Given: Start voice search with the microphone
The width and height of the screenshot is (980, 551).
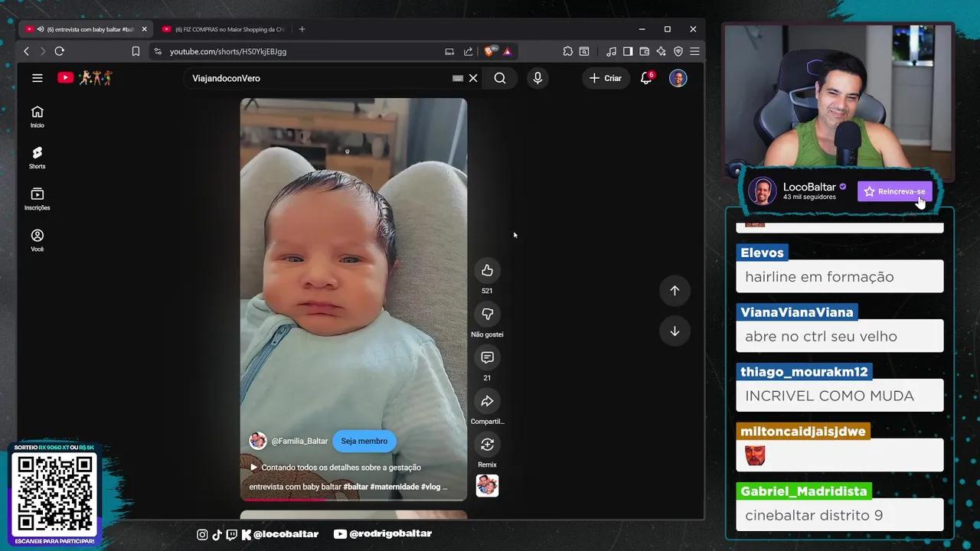Looking at the screenshot, I should pyautogui.click(x=537, y=78).
